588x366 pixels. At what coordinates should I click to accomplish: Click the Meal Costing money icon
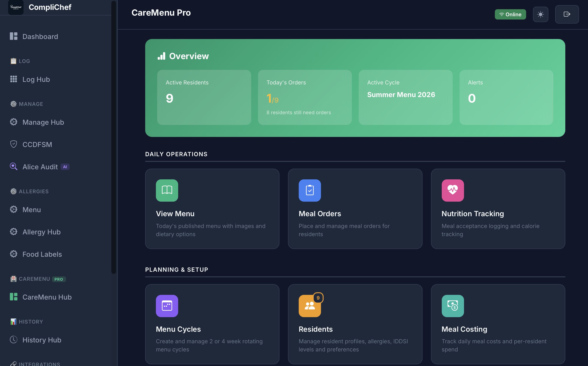(x=452, y=306)
